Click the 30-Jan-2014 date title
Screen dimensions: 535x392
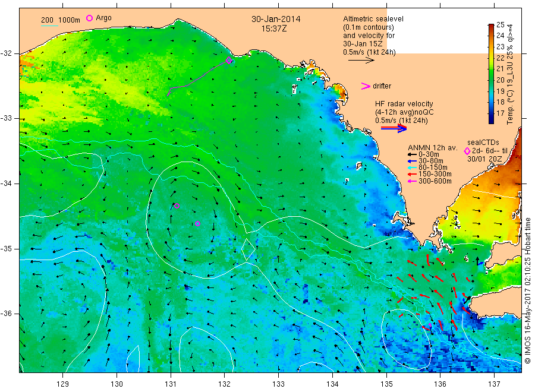tap(276, 19)
